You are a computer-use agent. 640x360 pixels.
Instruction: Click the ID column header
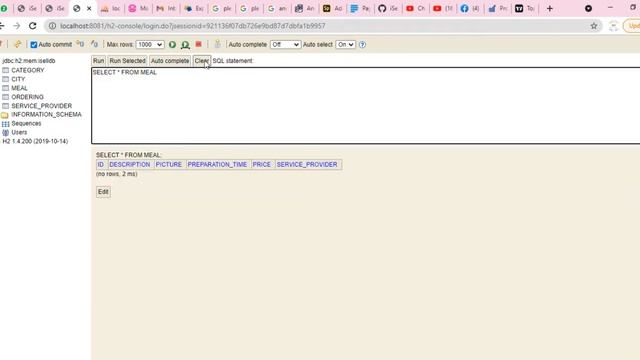101,164
